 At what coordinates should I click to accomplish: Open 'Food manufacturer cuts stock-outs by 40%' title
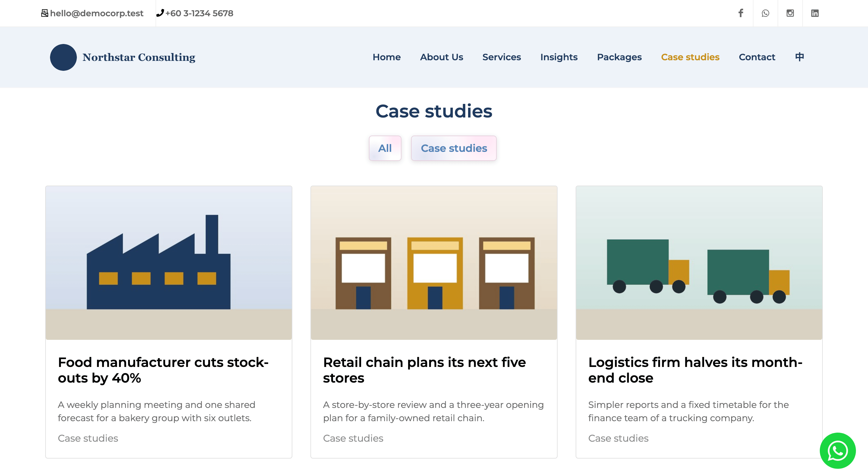click(x=163, y=370)
